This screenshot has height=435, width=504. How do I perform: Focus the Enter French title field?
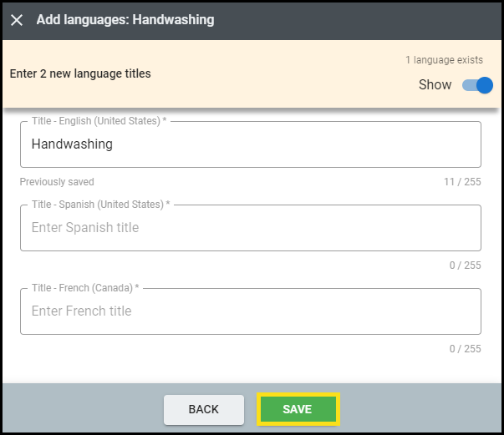click(250, 311)
